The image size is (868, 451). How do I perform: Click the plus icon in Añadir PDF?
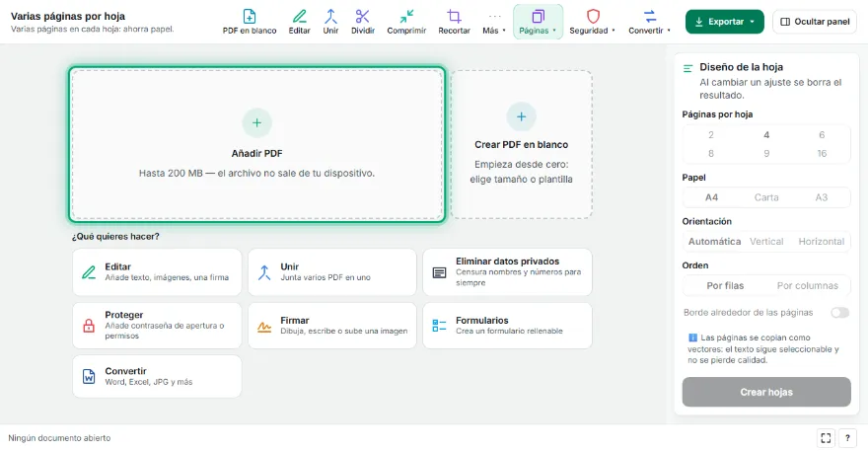coord(256,123)
